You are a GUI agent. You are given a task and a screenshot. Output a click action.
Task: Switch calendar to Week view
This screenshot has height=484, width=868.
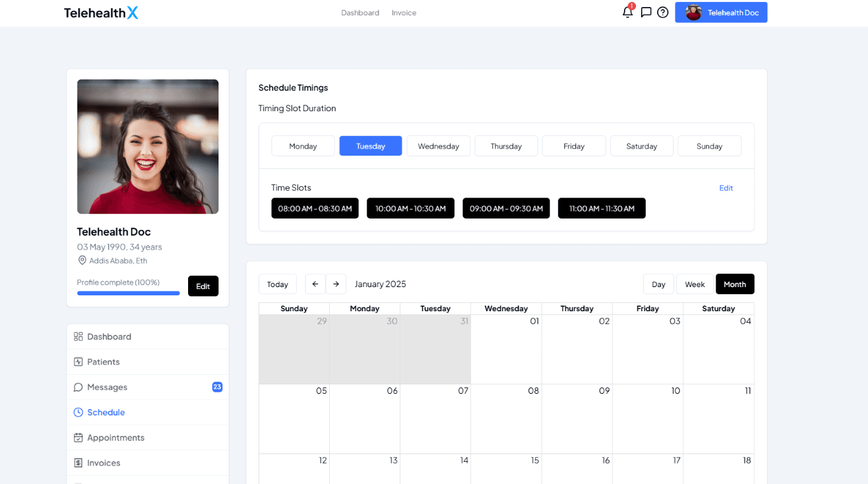695,284
